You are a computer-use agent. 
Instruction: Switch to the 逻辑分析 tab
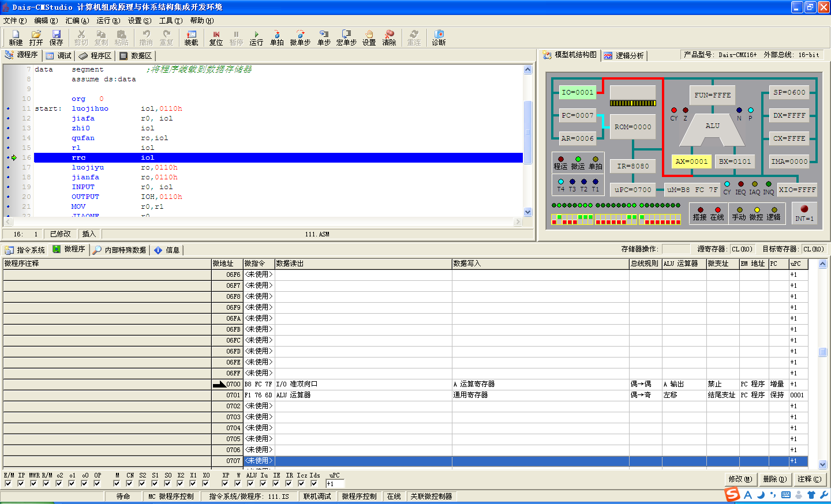(624, 56)
